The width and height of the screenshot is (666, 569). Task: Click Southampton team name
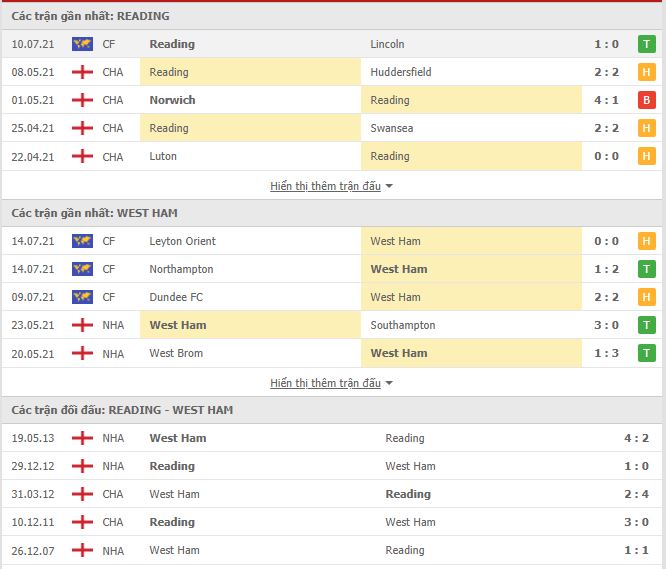[x=403, y=325]
